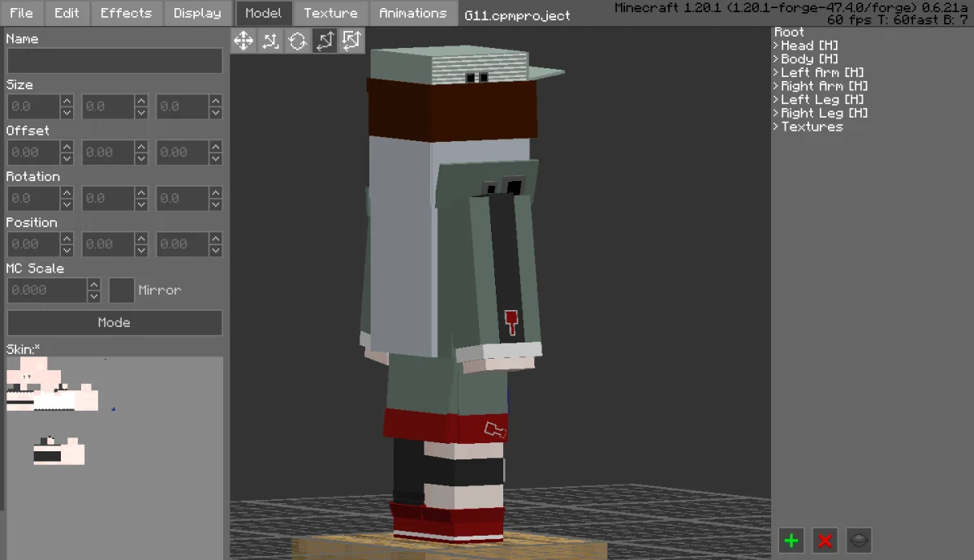Click the green plus add element button

click(791, 540)
